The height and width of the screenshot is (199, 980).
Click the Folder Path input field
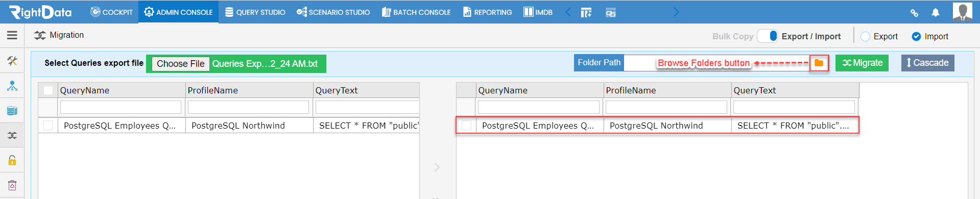[x=716, y=63]
